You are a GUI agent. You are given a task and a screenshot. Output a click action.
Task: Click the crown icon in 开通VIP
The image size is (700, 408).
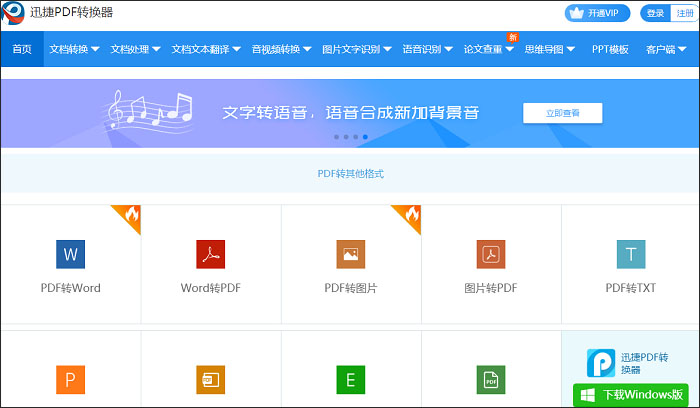point(577,13)
